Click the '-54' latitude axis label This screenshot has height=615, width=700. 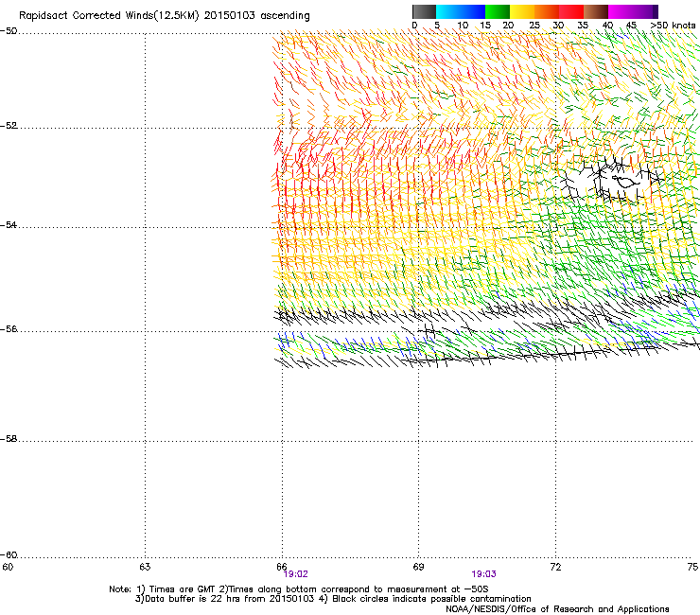pos(9,224)
